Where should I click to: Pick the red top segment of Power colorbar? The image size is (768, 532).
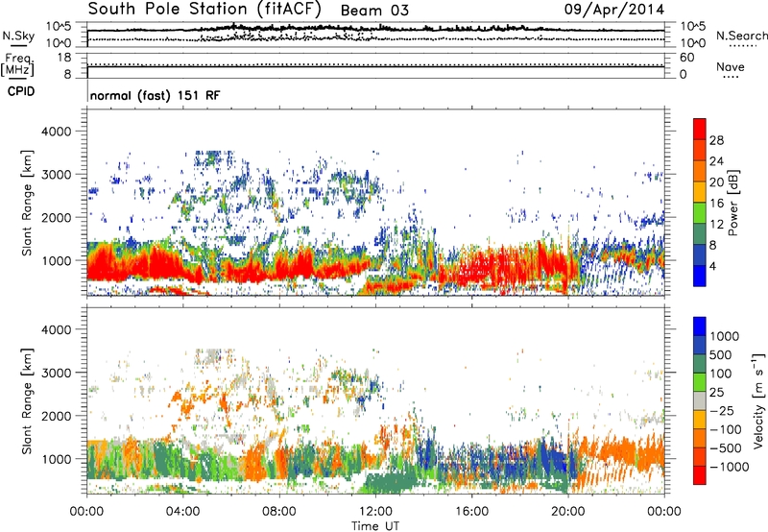[x=700, y=130]
